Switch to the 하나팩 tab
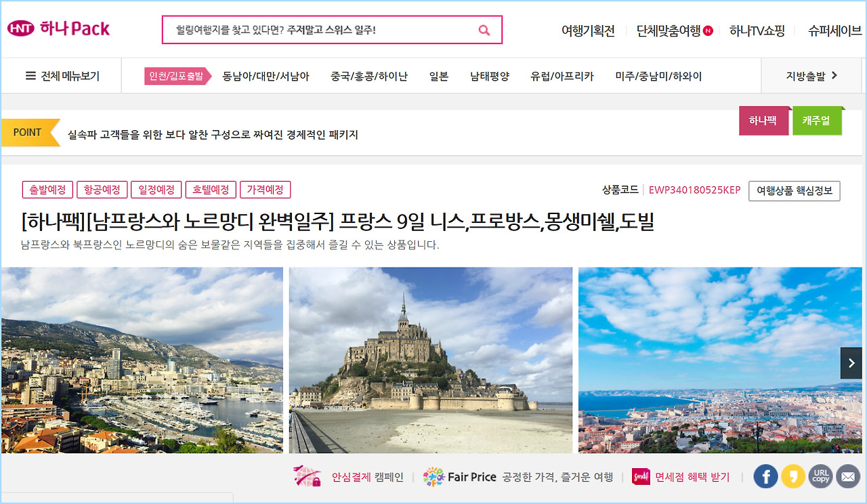The image size is (867, 504). click(x=763, y=121)
